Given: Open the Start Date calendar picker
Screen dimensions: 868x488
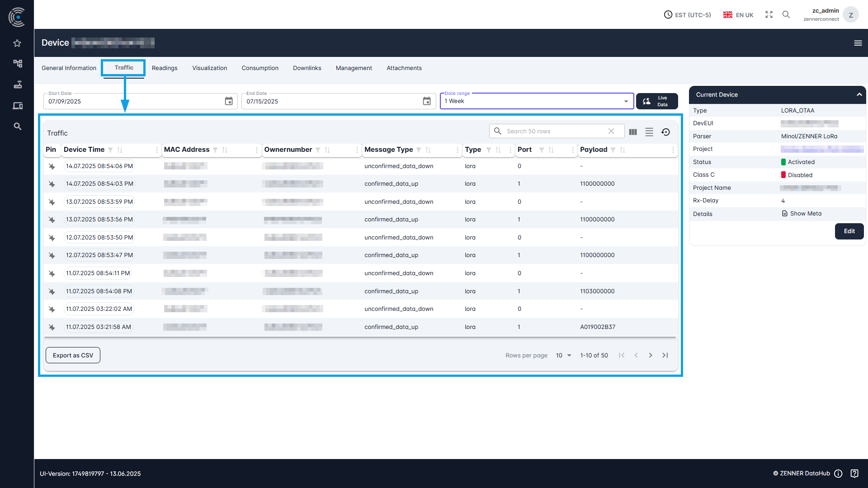Looking at the screenshot, I should point(229,101).
